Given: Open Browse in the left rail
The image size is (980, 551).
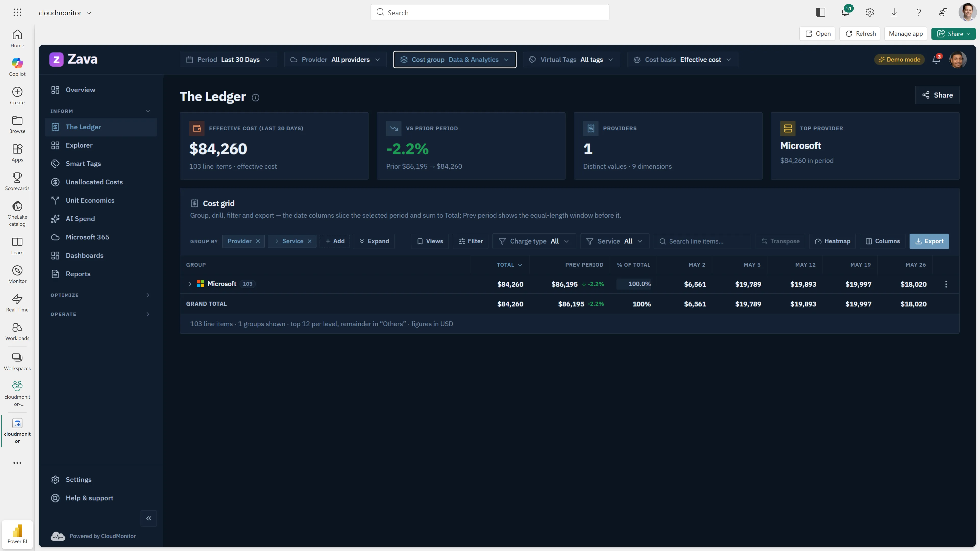Looking at the screenshot, I should tap(17, 124).
